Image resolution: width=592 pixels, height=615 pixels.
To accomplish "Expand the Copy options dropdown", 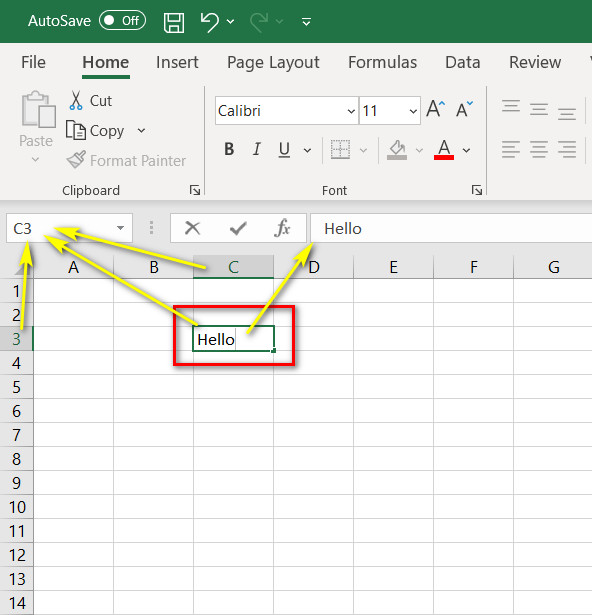I will (x=142, y=131).
